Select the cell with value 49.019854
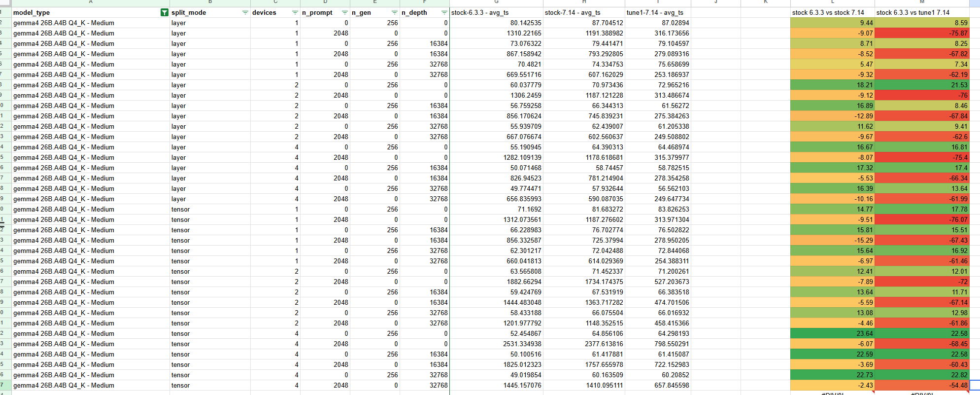Screen dimensions: 980x395 point(496,375)
